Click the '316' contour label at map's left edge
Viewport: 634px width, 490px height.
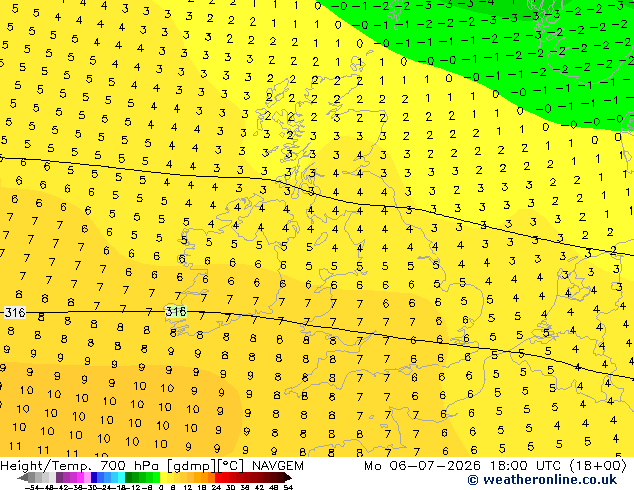(x=15, y=313)
